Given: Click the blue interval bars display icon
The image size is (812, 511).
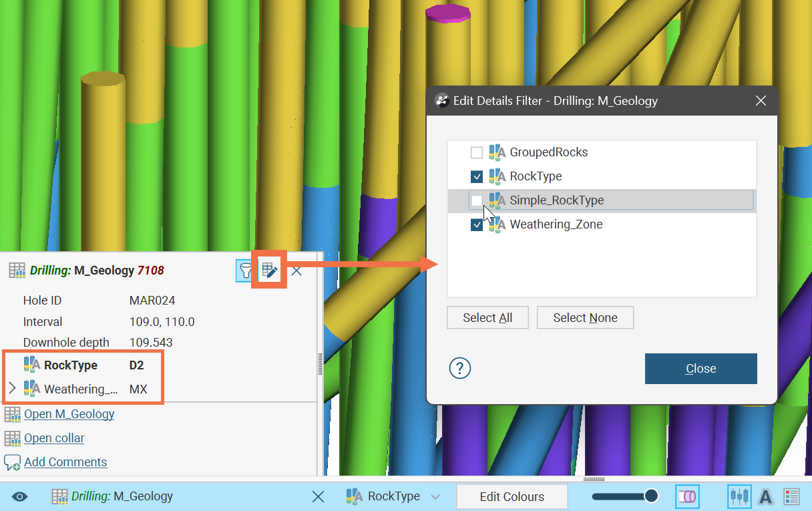Looking at the screenshot, I should point(739,496).
